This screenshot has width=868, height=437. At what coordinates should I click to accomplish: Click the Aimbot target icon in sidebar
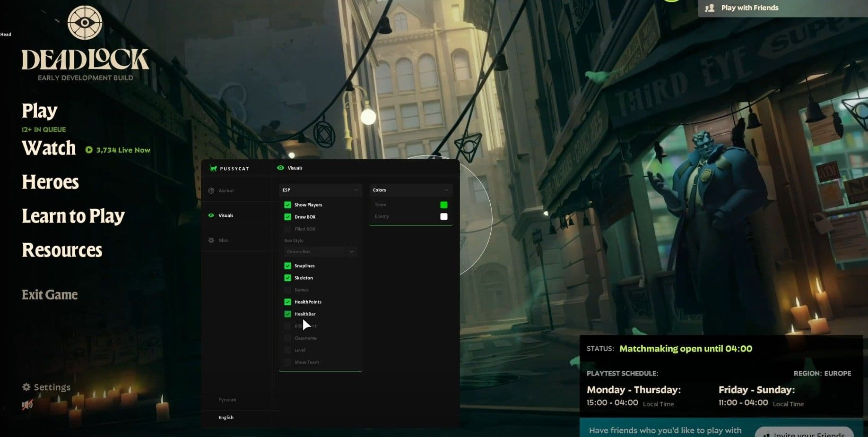211,191
